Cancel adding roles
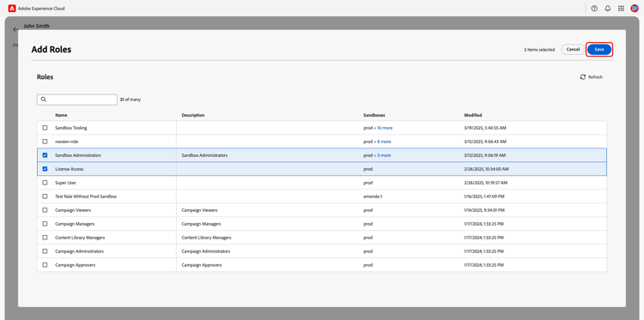The image size is (644, 320). (573, 50)
